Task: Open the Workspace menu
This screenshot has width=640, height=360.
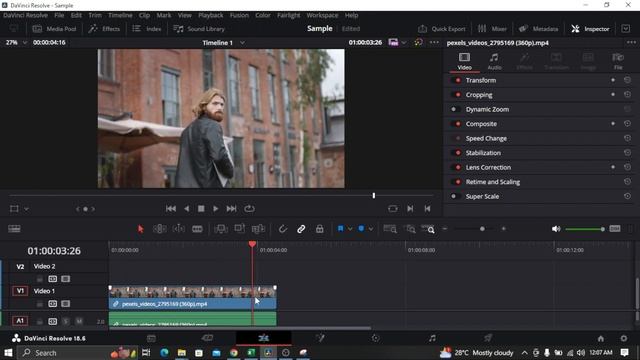Action: pyautogui.click(x=322, y=15)
